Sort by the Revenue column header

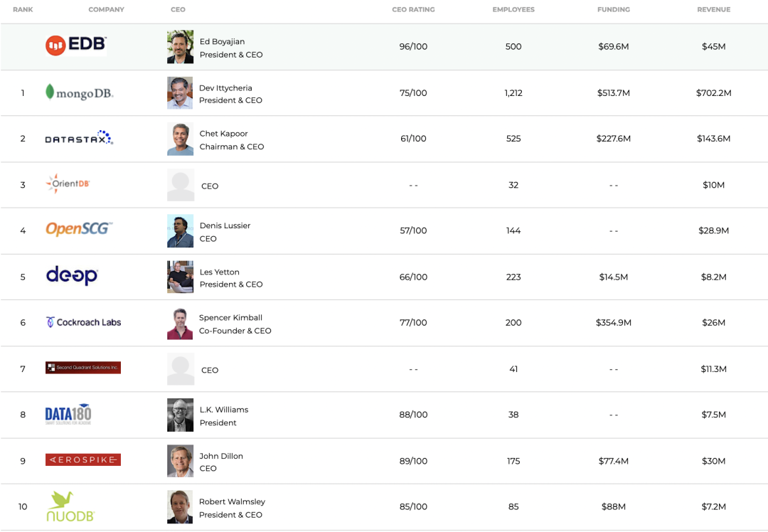pos(714,9)
